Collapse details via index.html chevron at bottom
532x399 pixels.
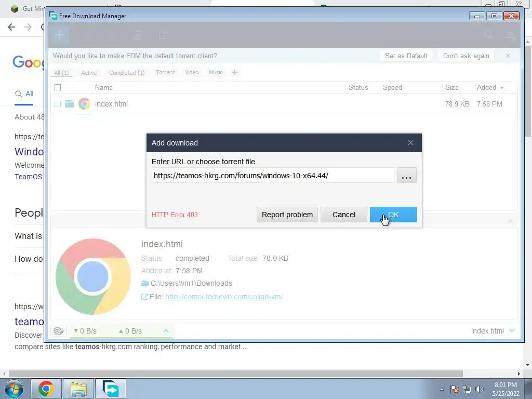coord(512,330)
